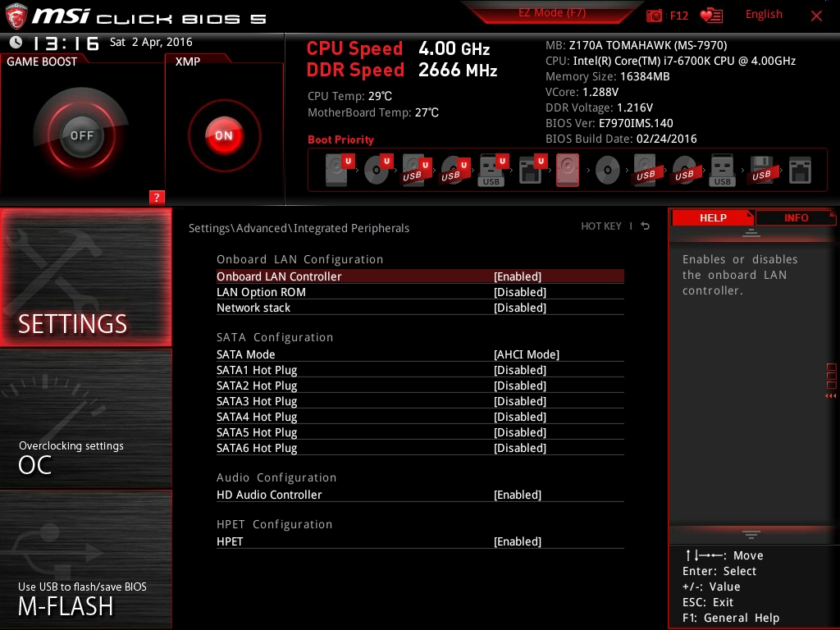The height and width of the screenshot is (630, 840).
Task: Close the BIOS with the red X
Action: (x=816, y=16)
